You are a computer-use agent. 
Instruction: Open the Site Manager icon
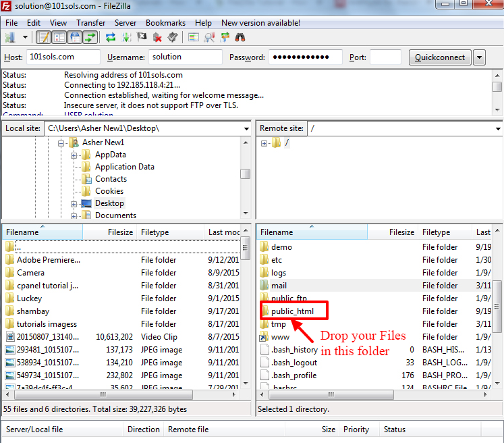pos(12,37)
